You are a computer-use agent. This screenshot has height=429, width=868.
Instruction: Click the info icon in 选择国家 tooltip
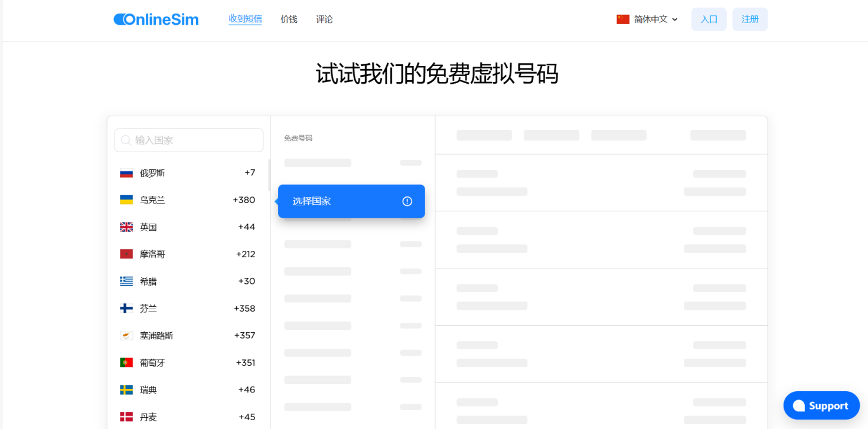point(407,201)
